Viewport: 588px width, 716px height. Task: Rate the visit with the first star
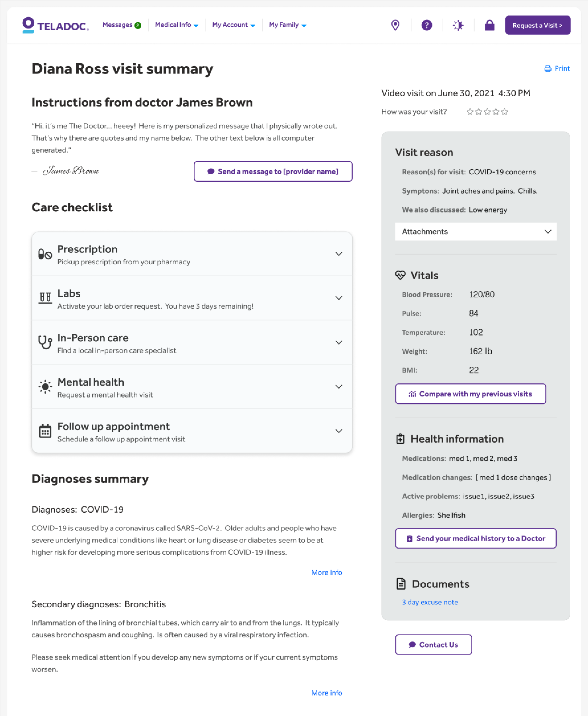pos(470,112)
